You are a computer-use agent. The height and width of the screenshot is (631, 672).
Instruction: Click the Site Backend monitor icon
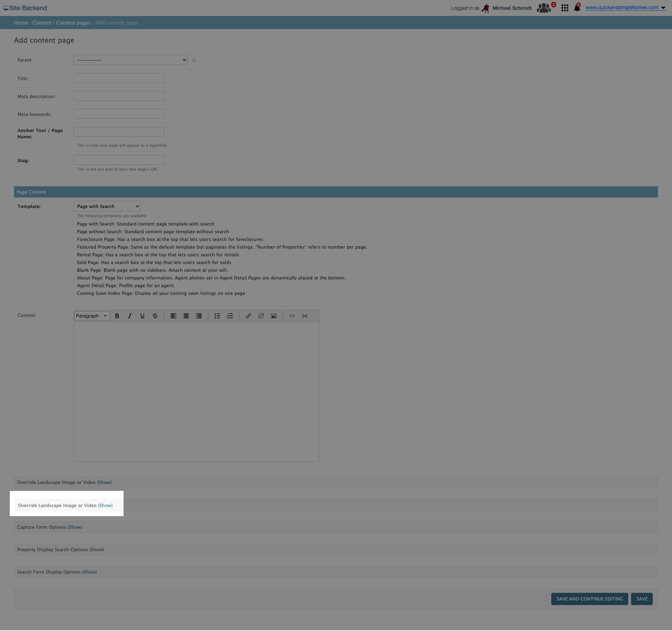click(6, 8)
